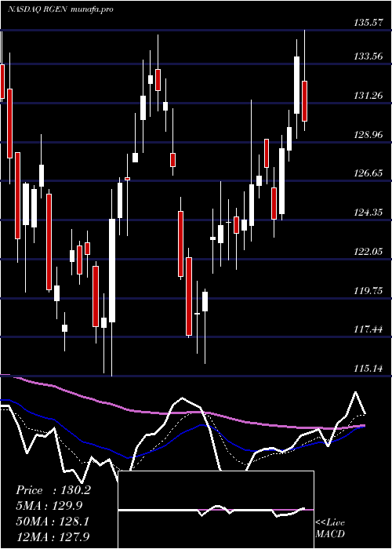Select the 124.35 price axis label

tap(368, 213)
